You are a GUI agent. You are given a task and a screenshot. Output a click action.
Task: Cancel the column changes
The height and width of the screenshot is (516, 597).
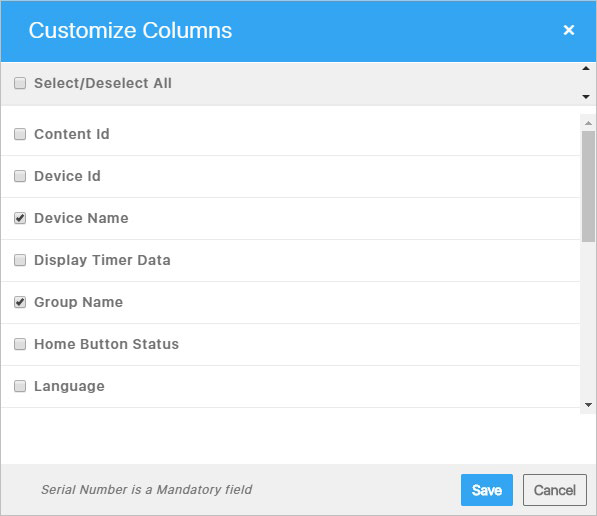(554, 490)
